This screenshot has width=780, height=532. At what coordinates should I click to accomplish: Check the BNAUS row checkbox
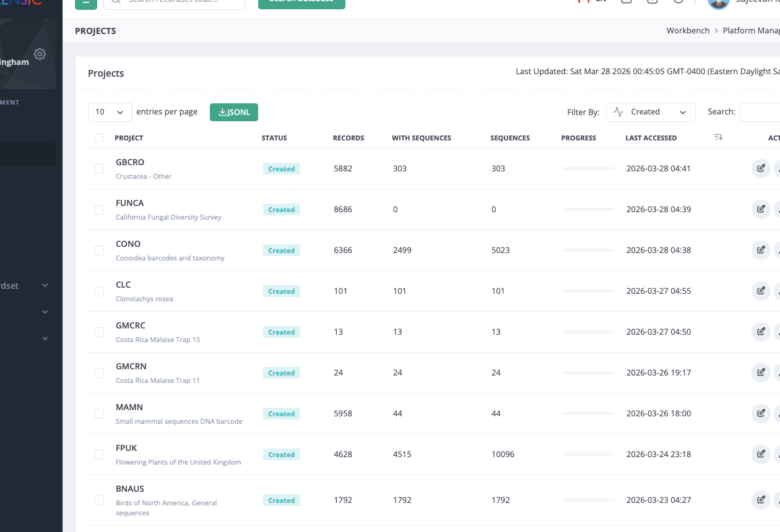tap(99, 500)
